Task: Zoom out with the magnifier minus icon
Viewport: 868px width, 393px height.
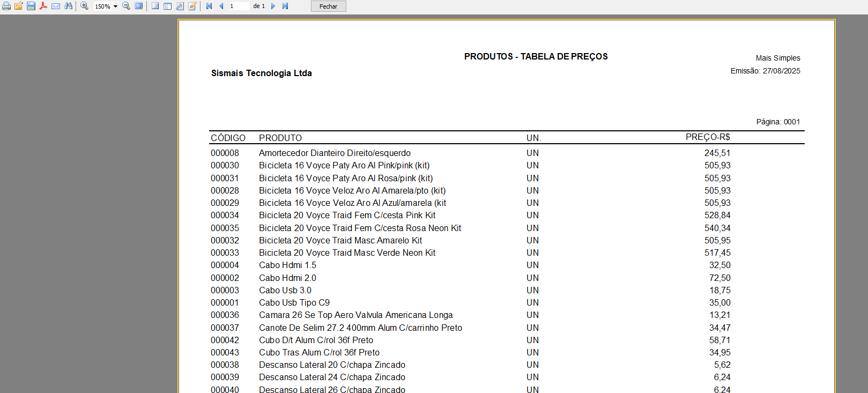Action: 127,6
